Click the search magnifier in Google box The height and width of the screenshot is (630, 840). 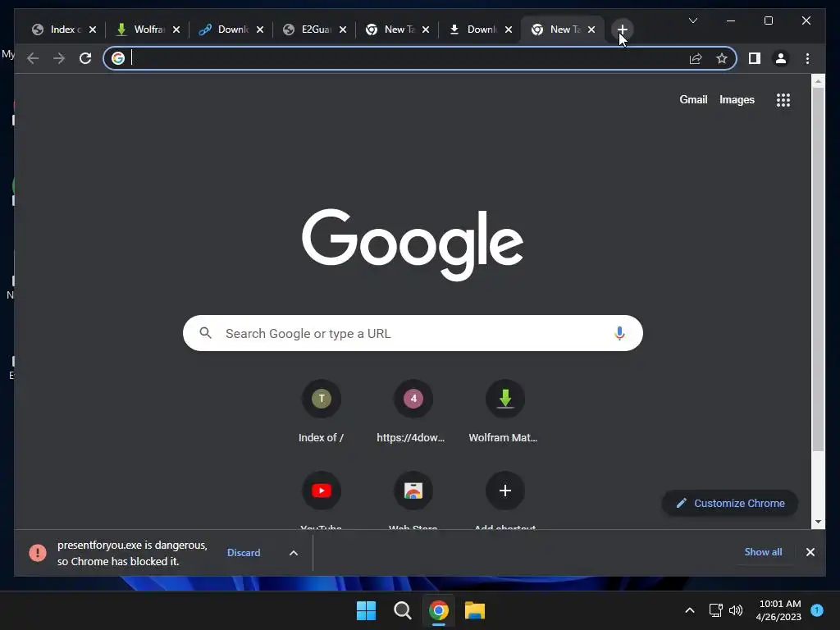(205, 333)
